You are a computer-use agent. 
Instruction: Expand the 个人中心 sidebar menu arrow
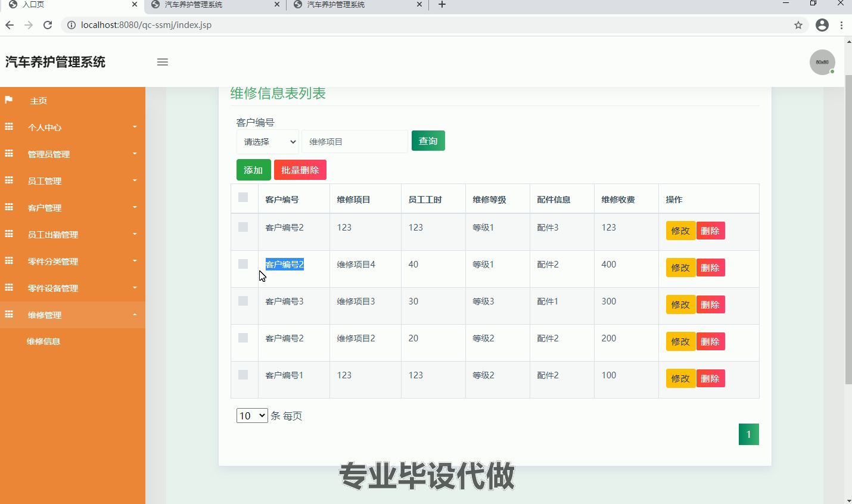[x=135, y=127]
